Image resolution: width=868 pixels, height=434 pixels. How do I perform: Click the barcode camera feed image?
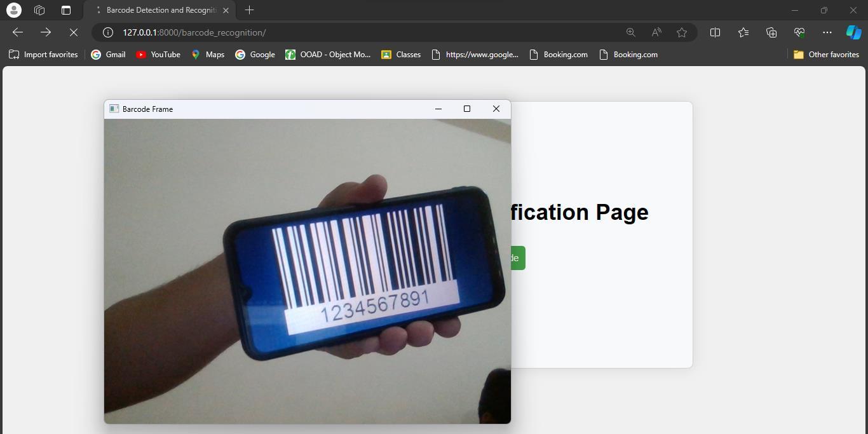[308, 271]
